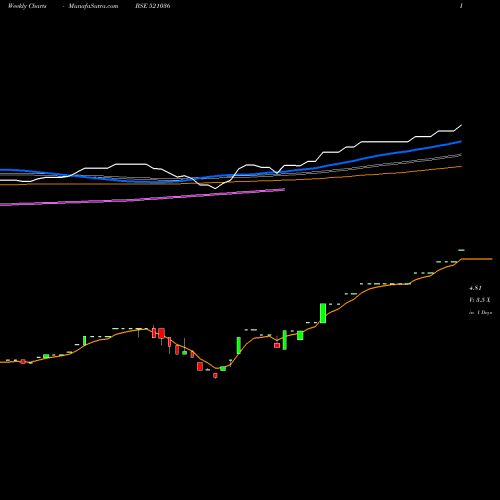Click the 'Weekly Charts' title text

tap(27, 6)
